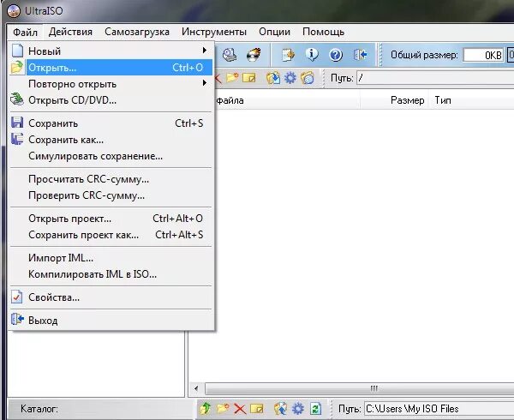The width and height of the screenshot is (514, 420).
Task: Click the lower Путь field with C:\Users\My ISO Files
Action: pyautogui.click(x=439, y=409)
